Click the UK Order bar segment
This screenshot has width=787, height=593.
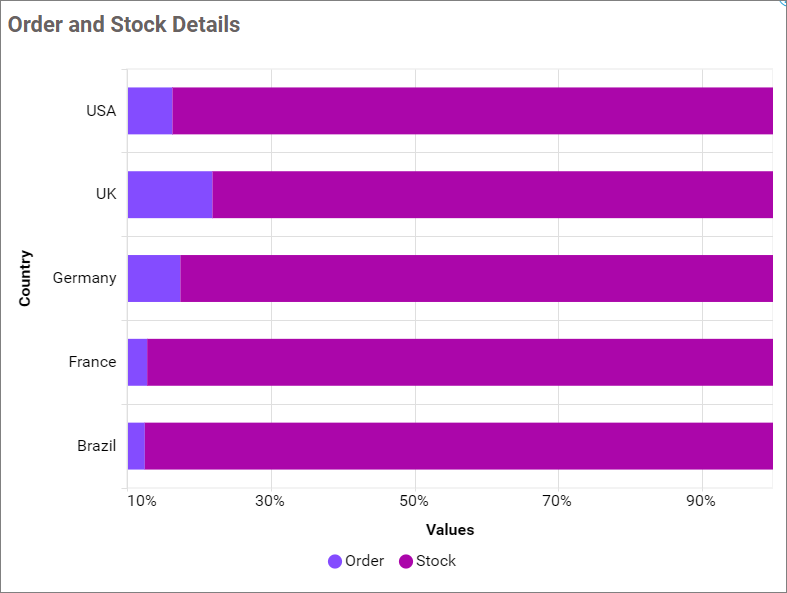tap(170, 194)
